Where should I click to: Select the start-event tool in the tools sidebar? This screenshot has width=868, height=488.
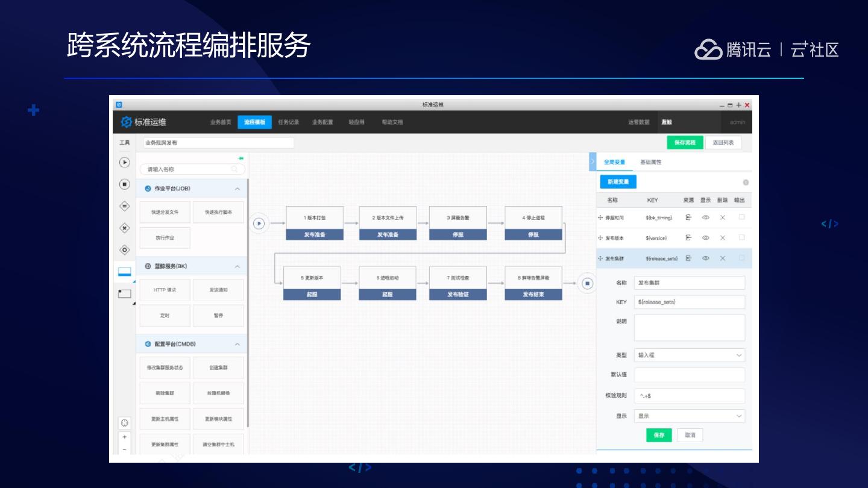[x=124, y=162]
